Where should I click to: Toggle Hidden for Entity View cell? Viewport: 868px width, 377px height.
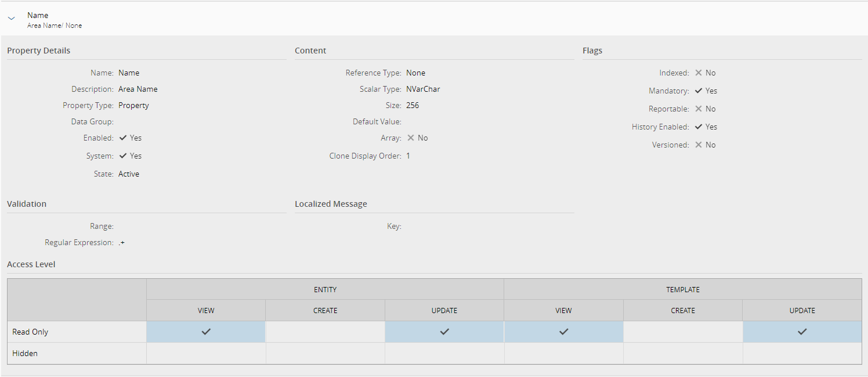pyautogui.click(x=206, y=353)
